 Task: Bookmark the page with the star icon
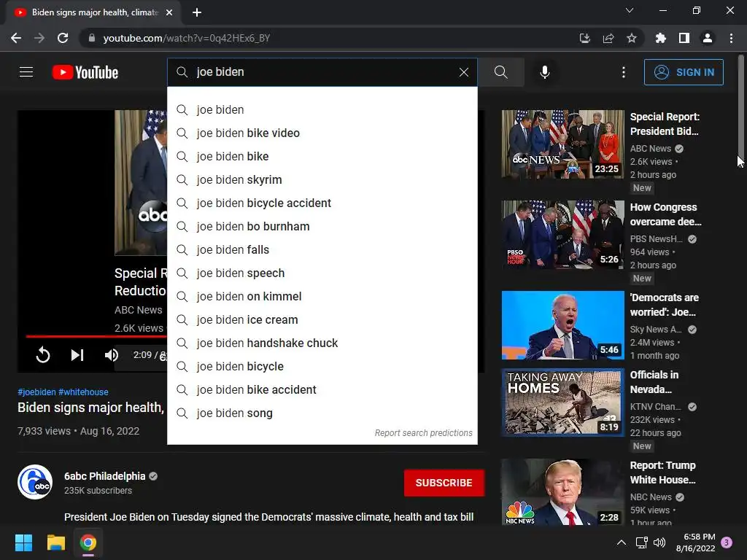click(x=631, y=38)
